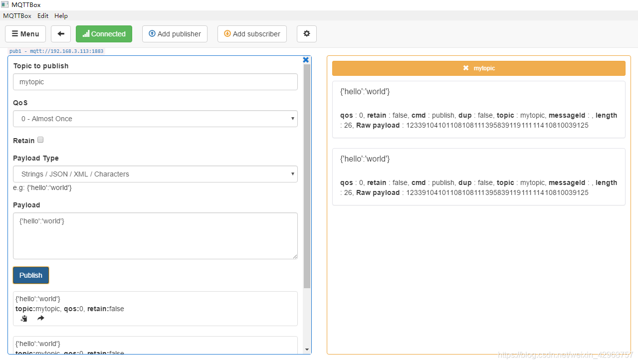This screenshot has height=364, width=638.
Task: Click the back arrow button
Action: [x=61, y=34]
